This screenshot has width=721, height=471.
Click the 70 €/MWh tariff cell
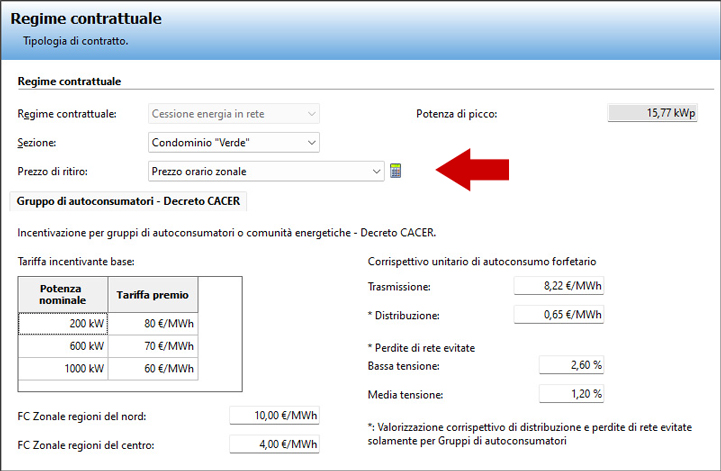click(x=152, y=346)
